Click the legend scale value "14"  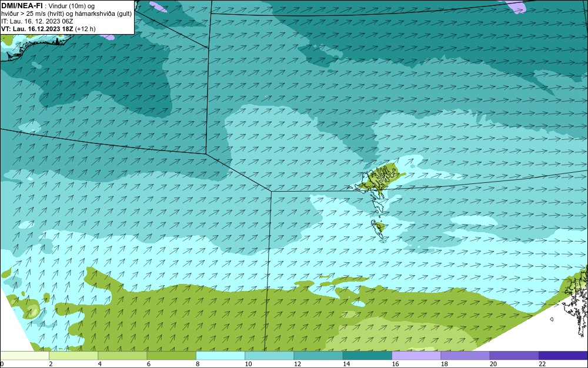(346, 364)
